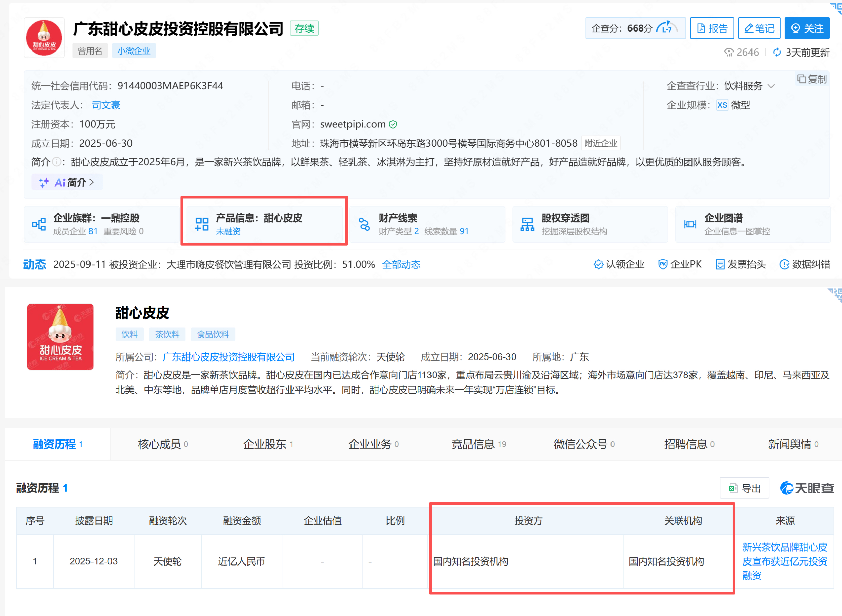
Task: Open the Ai简介 expander
Action: pos(67,182)
